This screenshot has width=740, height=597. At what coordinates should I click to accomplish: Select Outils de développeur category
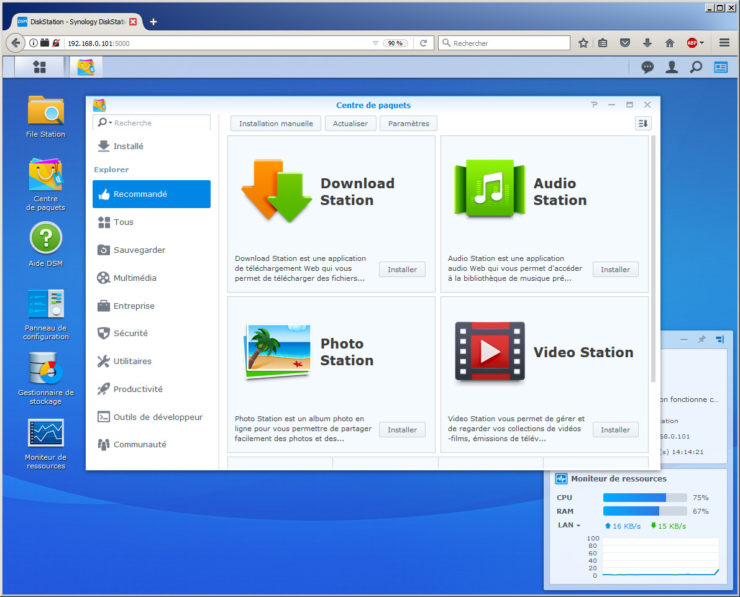tap(151, 417)
